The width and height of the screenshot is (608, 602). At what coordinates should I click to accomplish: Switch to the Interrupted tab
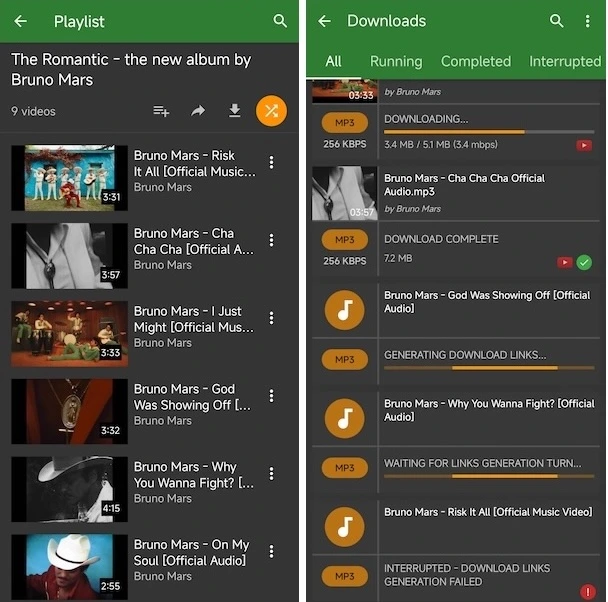(565, 61)
